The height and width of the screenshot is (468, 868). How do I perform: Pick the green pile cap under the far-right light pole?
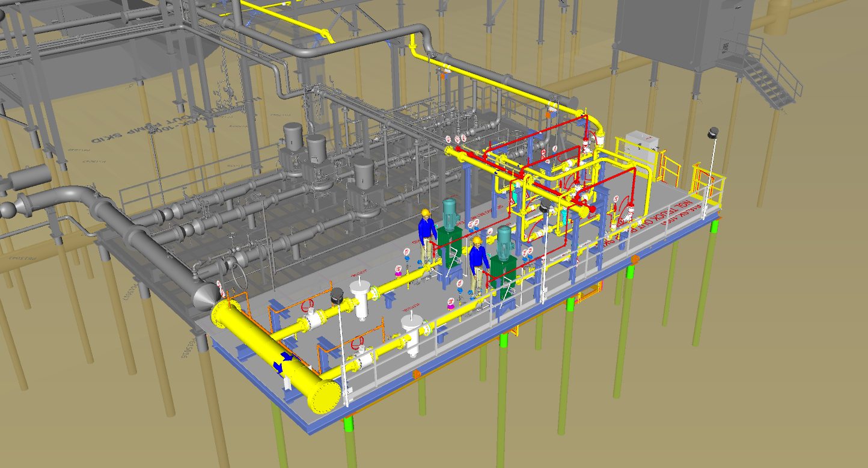tap(715, 226)
